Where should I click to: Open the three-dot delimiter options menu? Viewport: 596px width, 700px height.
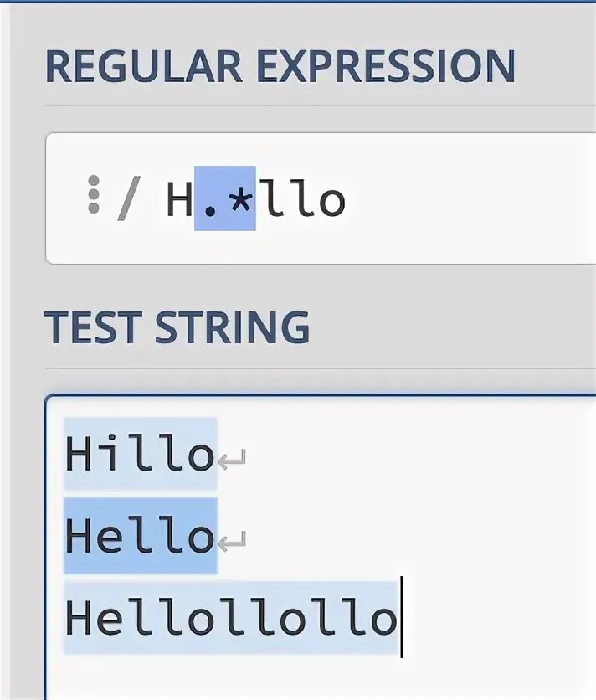(94, 195)
